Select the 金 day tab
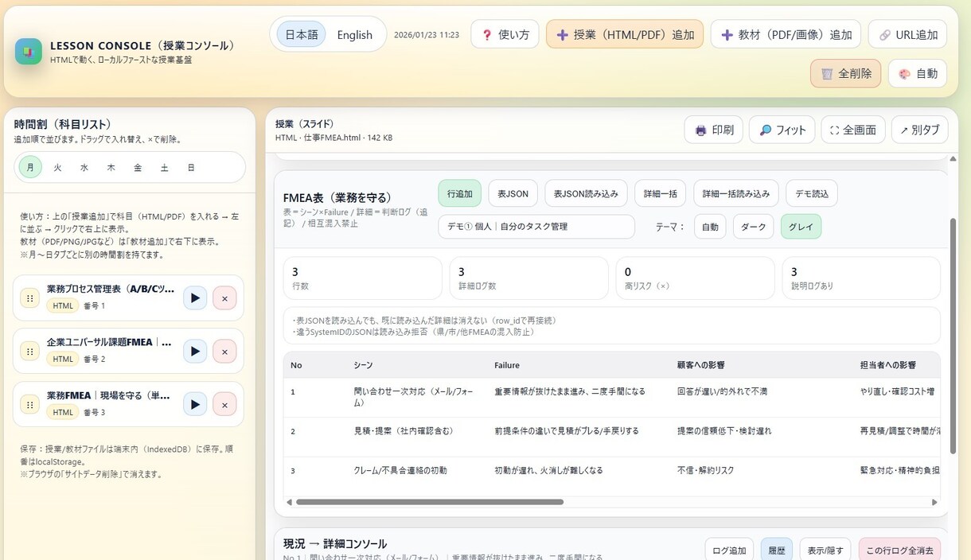This screenshot has width=971, height=560. click(x=138, y=167)
